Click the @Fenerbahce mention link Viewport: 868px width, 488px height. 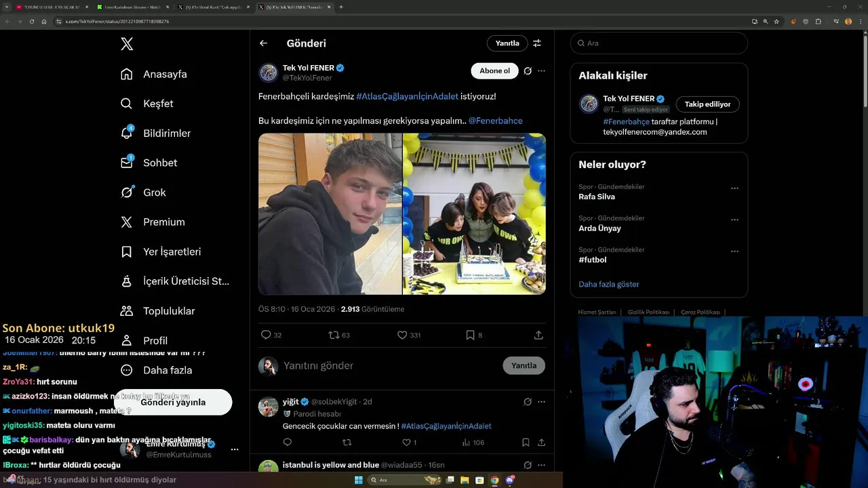point(496,121)
